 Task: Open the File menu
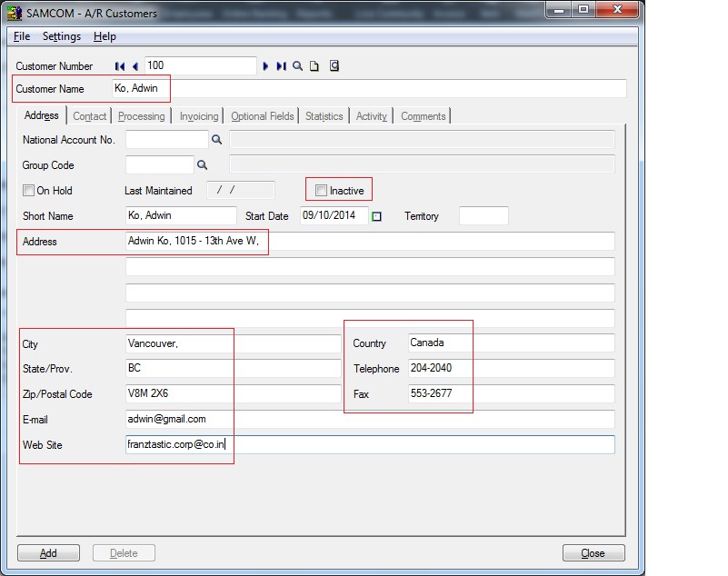pos(22,36)
